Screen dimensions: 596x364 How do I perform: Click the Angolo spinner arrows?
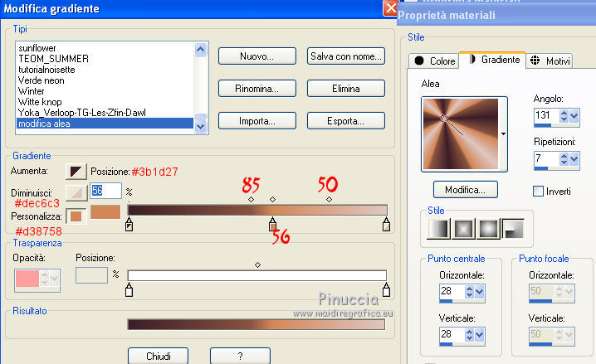point(564,116)
